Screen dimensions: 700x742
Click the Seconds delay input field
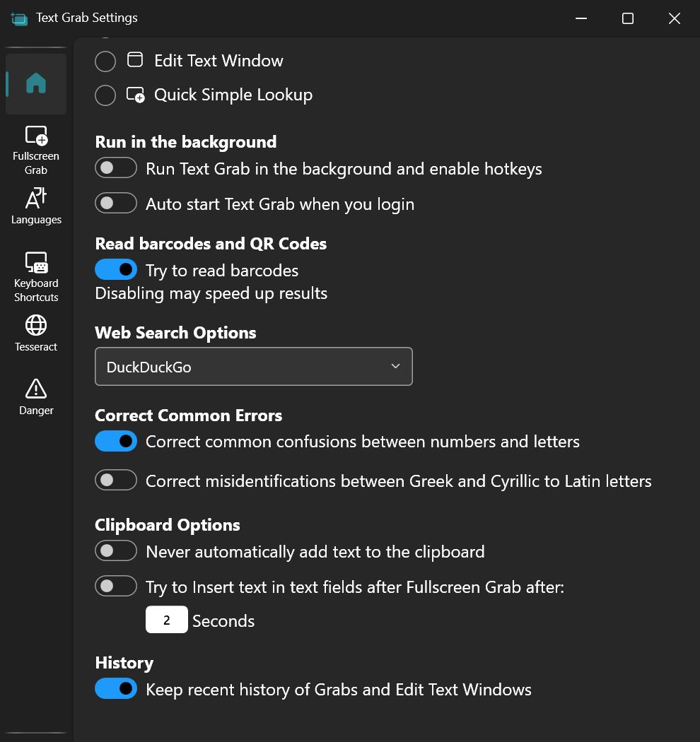167,620
